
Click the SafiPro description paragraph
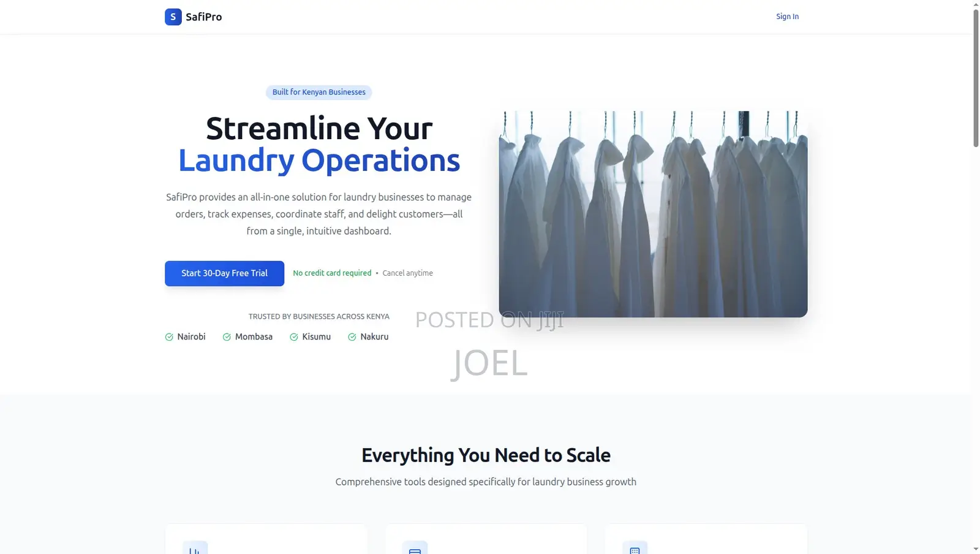(318, 214)
